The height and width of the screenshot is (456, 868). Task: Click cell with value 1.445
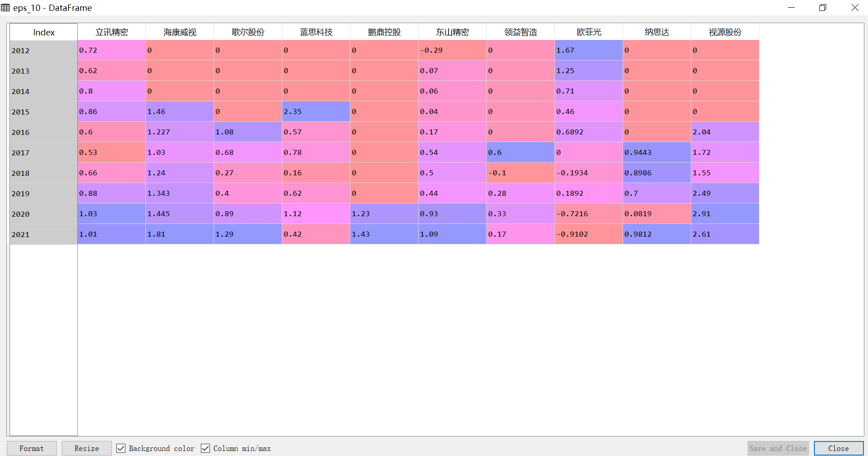pyautogui.click(x=180, y=213)
